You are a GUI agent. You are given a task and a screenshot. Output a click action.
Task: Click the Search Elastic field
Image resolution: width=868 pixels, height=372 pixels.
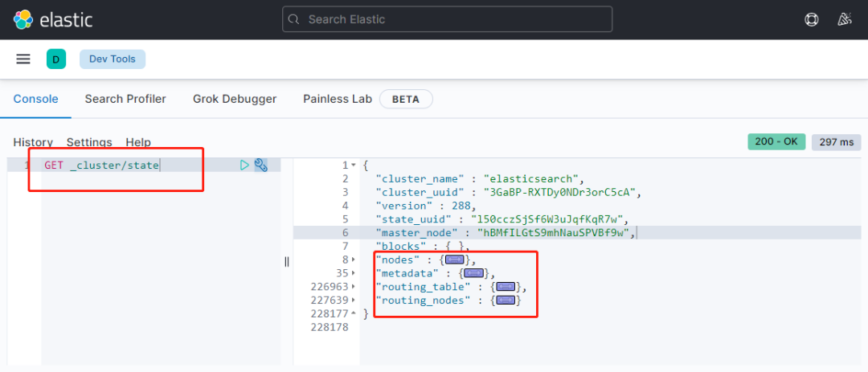pos(448,19)
